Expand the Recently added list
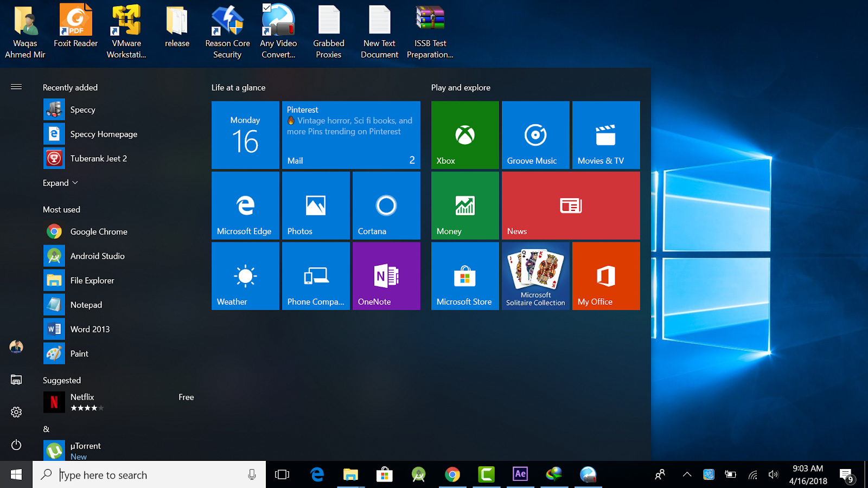868x488 pixels. [60, 183]
